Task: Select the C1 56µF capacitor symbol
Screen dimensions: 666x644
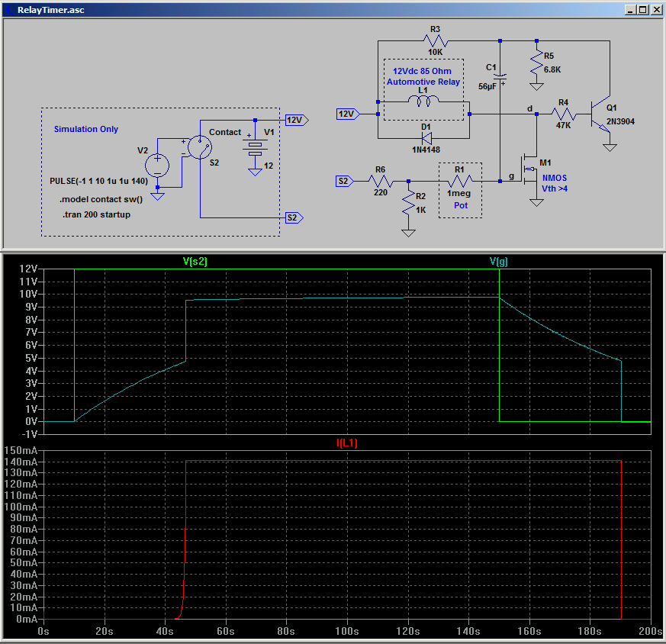Action: click(500, 78)
